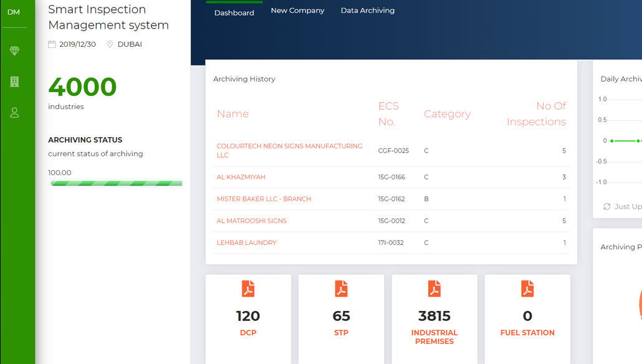Click the 120 count on DCP card
Image resolution: width=642 pixels, height=364 pixels.
tap(248, 315)
